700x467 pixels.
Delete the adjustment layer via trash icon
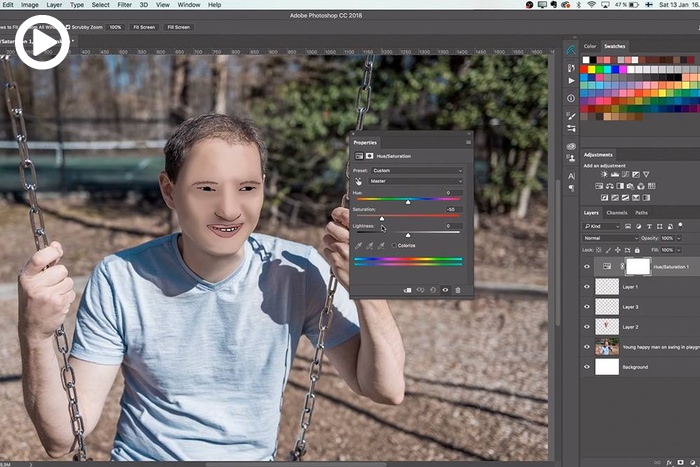point(458,289)
